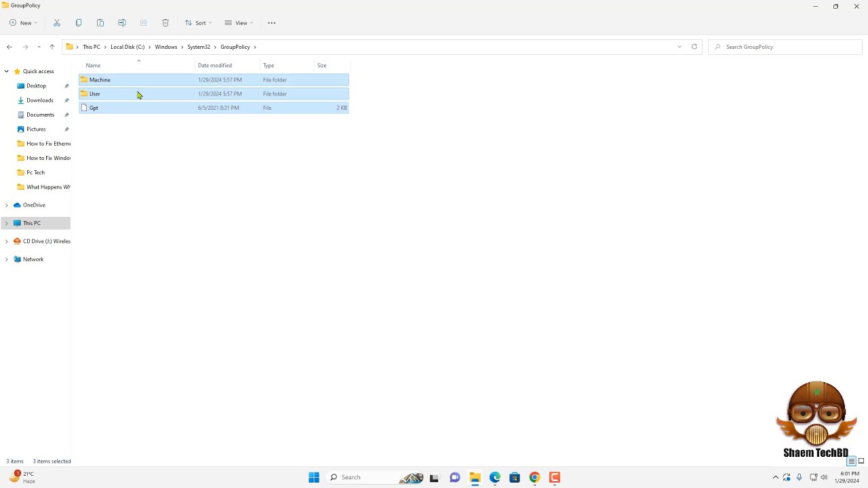Refresh the GroupPolicy folder
868x488 pixels.
coord(694,47)
